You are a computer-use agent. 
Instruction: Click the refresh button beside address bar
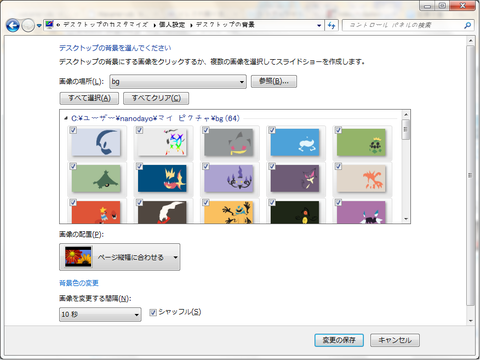(331, 25)
